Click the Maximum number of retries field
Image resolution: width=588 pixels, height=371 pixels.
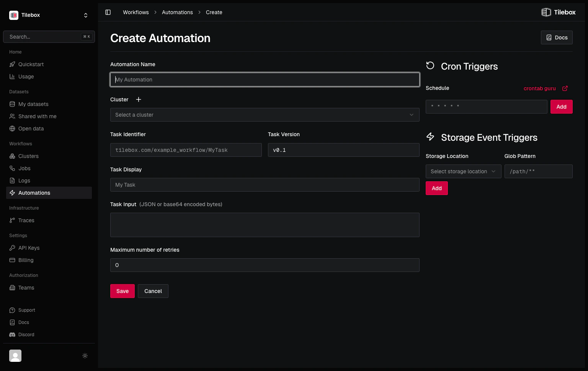(265, 265)
